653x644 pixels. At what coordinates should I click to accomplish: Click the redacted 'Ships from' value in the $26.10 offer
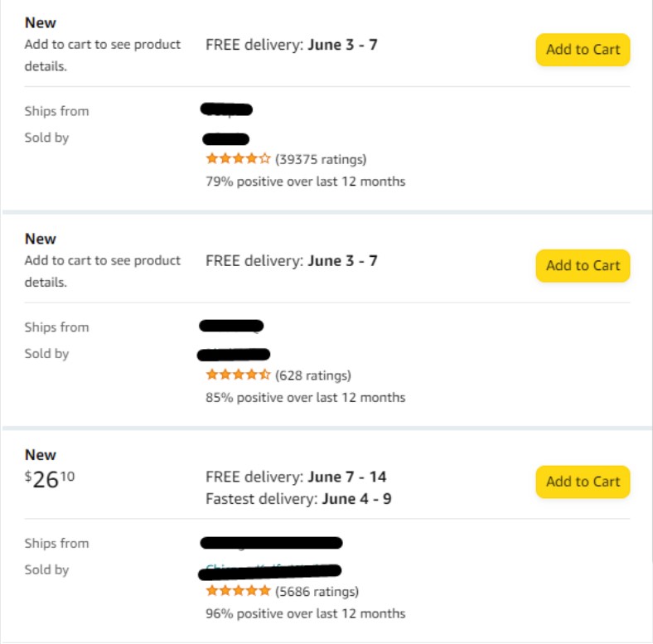tap(271, 543)
